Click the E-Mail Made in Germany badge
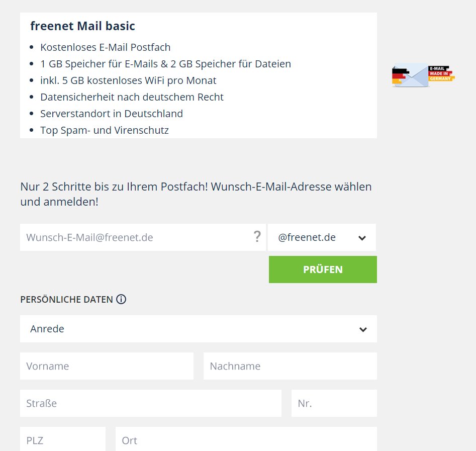The height and width of the screenshot is (451, 476). pyautogui.click(x=423, y=76)
